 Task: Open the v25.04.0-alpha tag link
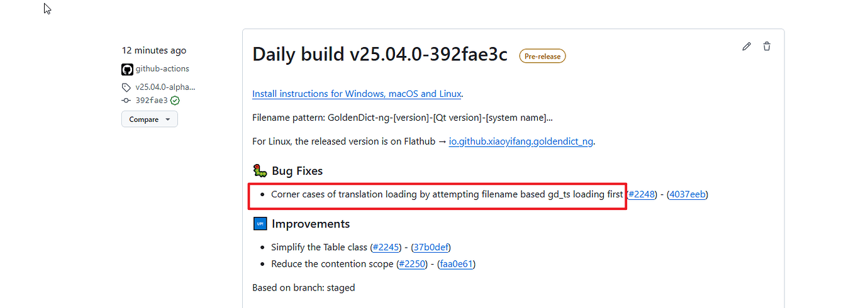pyautogui.click(x=165, y=87)
